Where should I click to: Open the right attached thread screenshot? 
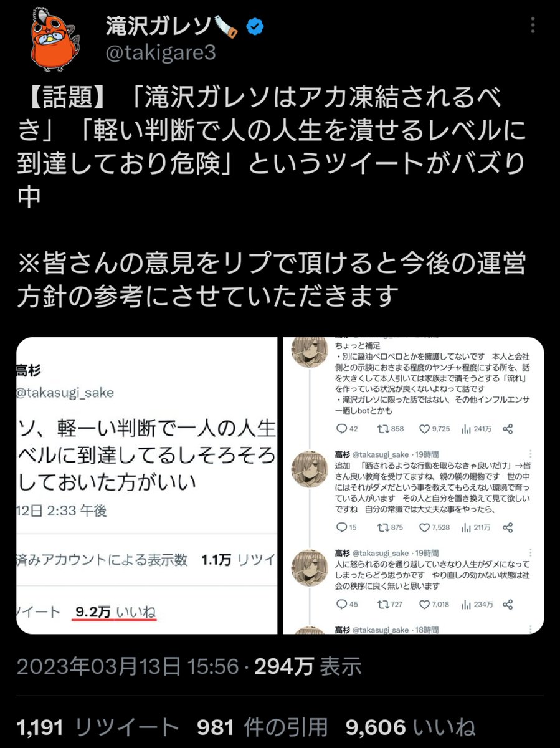pos(414,486)
